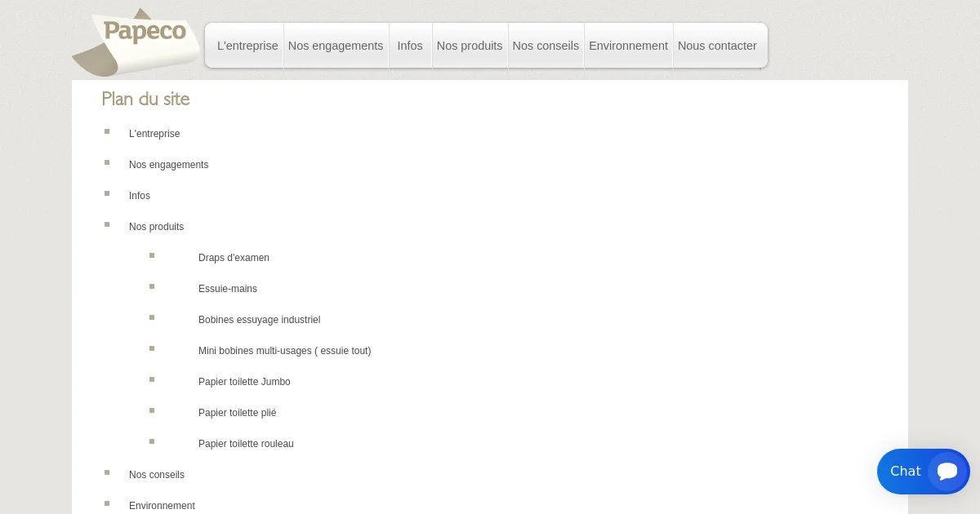The height and width of the screenshot is (514, 980).
Task: Follow the Nos engagements site map link
Action: coord(168,165)
